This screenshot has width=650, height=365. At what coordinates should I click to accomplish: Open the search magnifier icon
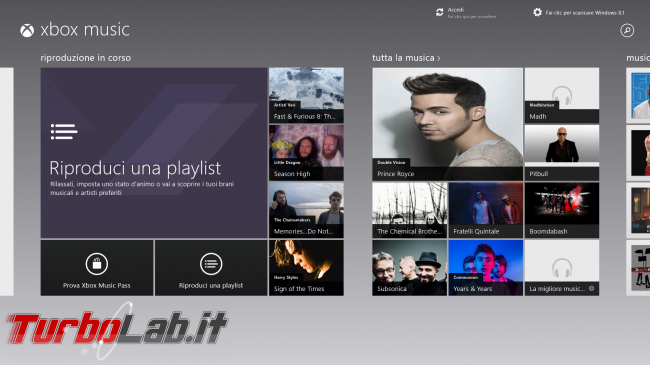point(627,30)
